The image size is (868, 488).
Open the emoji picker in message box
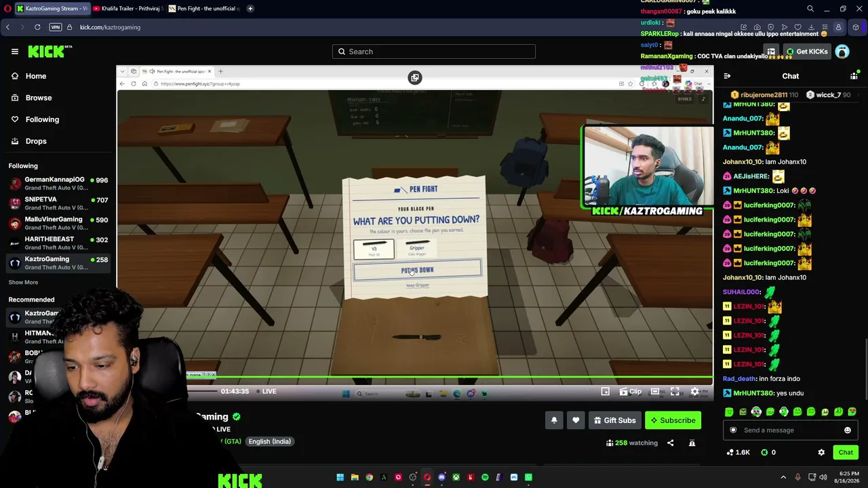click(x=848, y=430)
